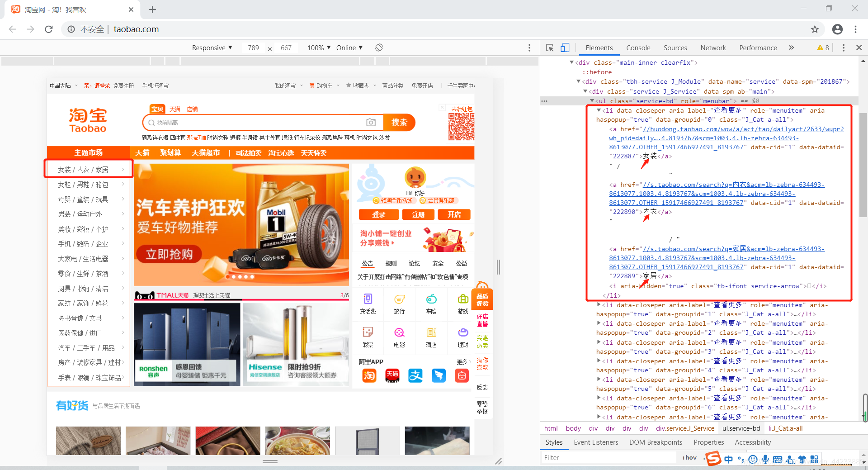Click the rotate device icon in toolbar

coord(379,47)
